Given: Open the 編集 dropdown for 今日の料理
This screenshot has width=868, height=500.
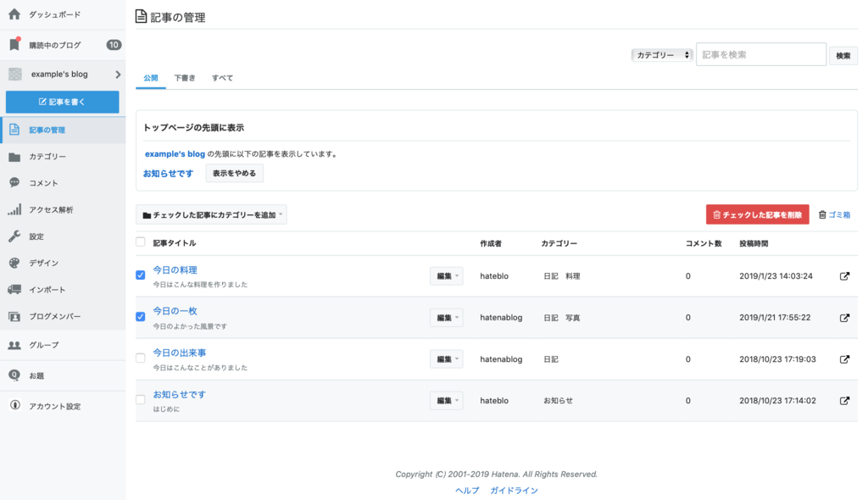Looking at the screenshot, I should [446, 275].
